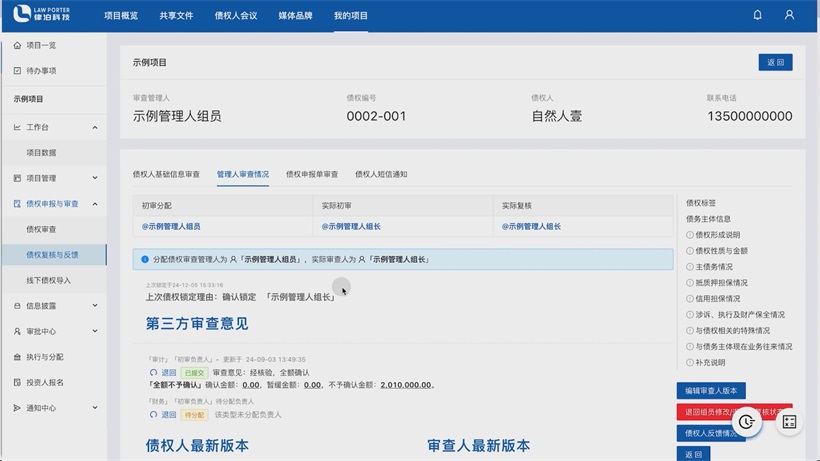Open the 媒体品牌 top menu
Viewport: 820px width, 461px height.
tap(295, 16)
